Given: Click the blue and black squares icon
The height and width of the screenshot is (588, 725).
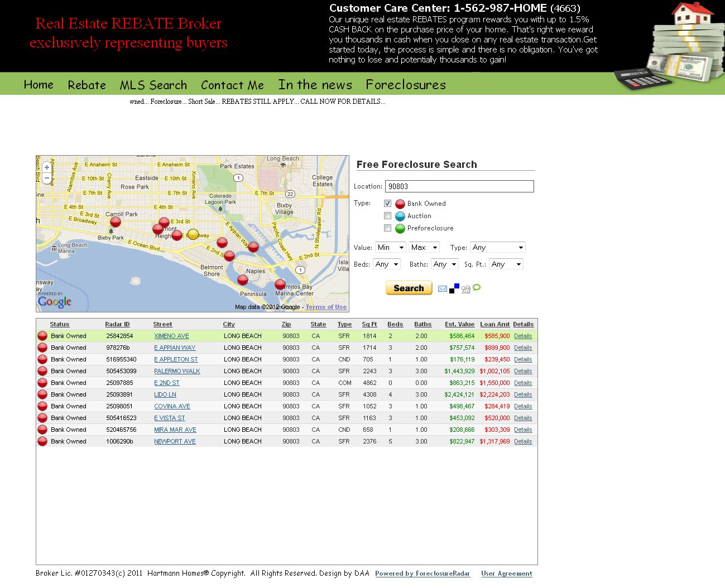Looking at the screenshot, I should click(x=454, y=288).
